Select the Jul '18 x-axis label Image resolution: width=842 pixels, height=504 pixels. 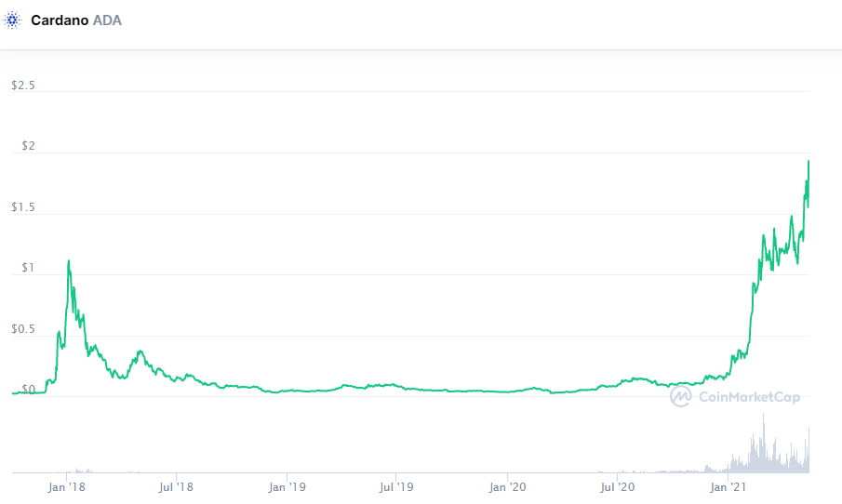pos(176,486)
